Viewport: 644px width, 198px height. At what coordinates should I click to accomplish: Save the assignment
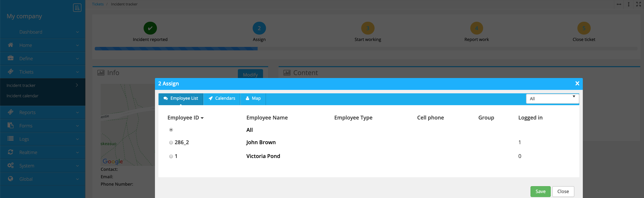pyautogui.click(x=540, y=191)
